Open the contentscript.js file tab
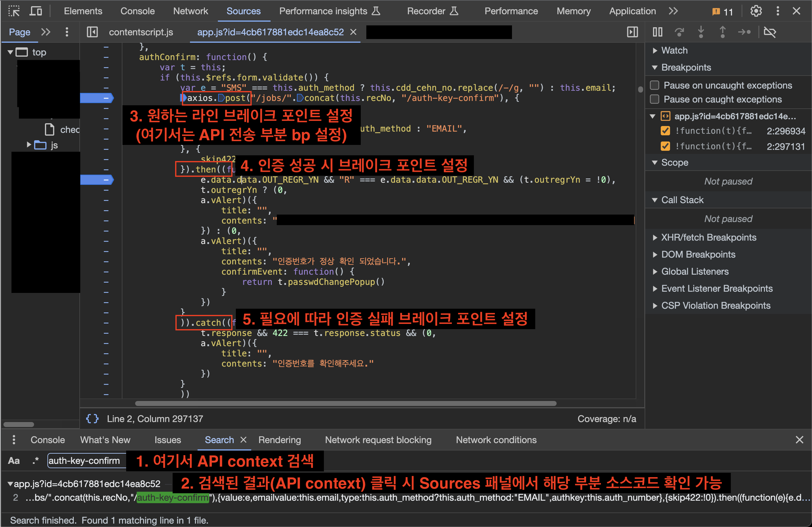Screen dimensions: 812x527 pyautogui.click(x=141, y=32)
